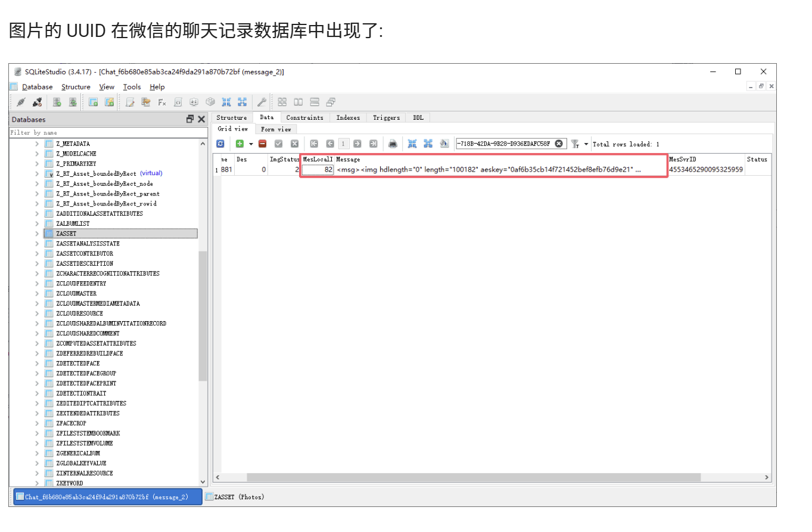Expand the Z_PRIMARYKEY tree node
This screenshot has width=812, height=532.
37,164
